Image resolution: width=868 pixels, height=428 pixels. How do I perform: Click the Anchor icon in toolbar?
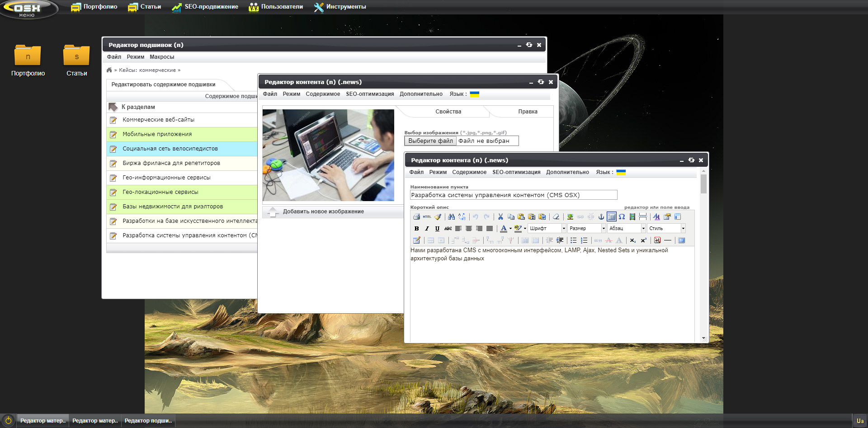click(x=601, y=217)
